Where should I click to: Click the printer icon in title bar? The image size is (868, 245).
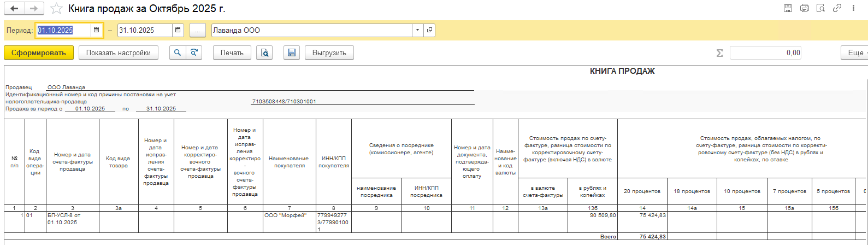click(804, 8)
